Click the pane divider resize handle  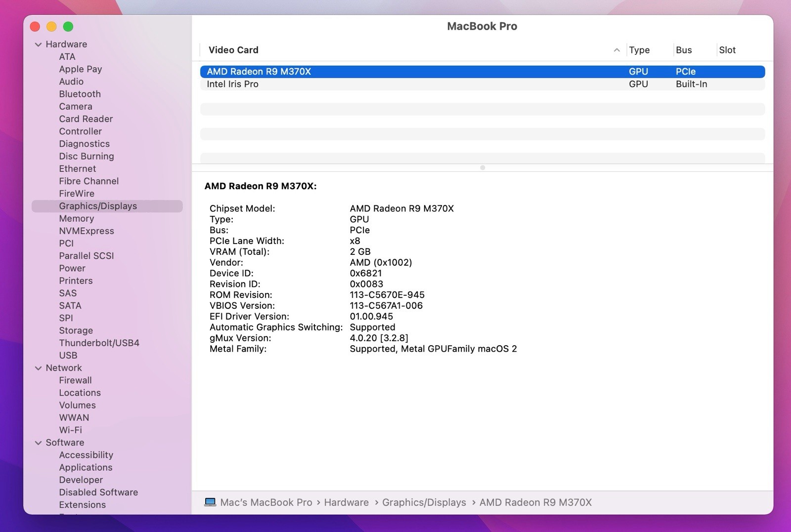483,167
